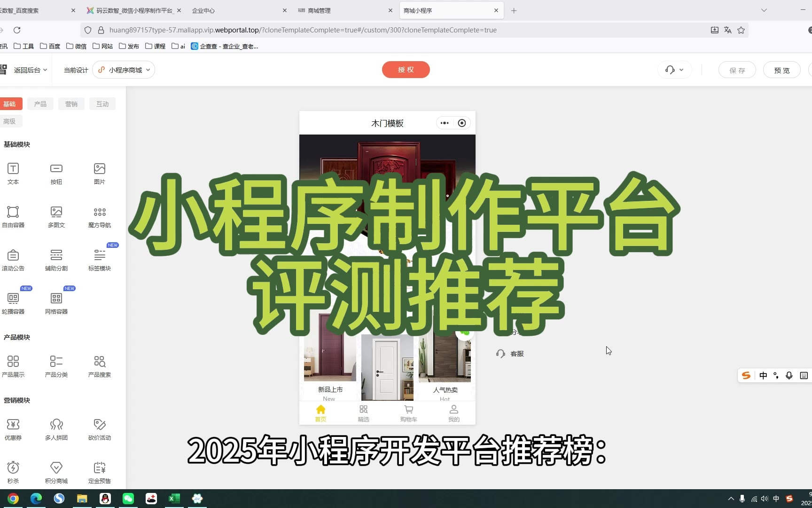Tap the 首页 home tab icon in preview
812x508 pixels.
tap(320, 409)
